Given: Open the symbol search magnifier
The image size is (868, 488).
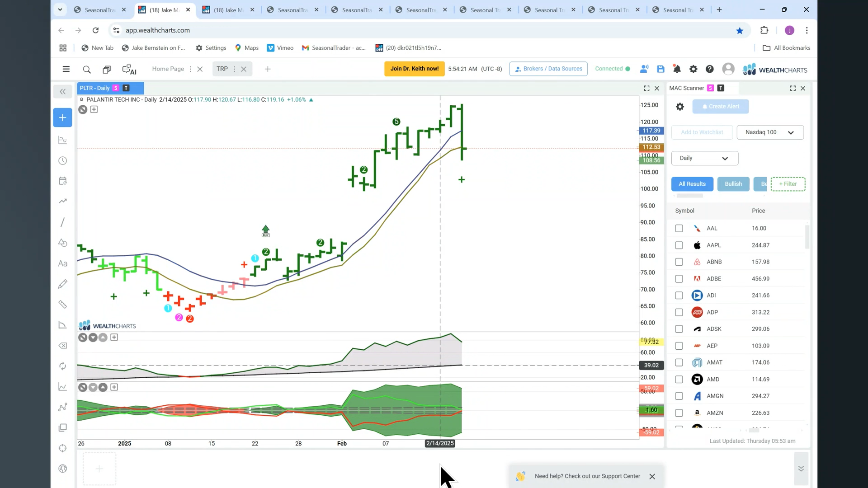Looking at the screenshot, I should [x=87, y=69].
